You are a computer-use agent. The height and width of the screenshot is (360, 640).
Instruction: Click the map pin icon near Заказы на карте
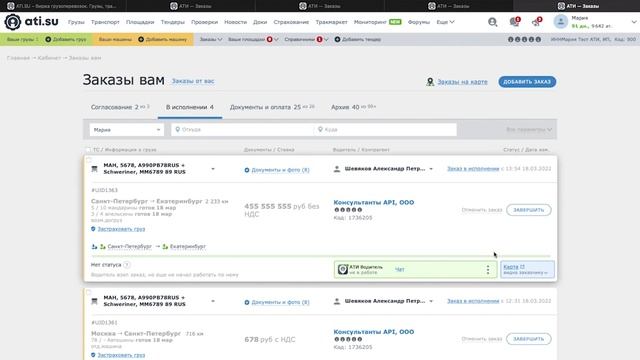(x=430, y=82)
